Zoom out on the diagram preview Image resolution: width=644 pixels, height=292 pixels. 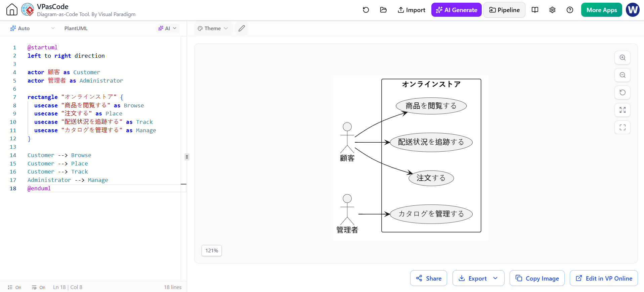coord(622,75)
